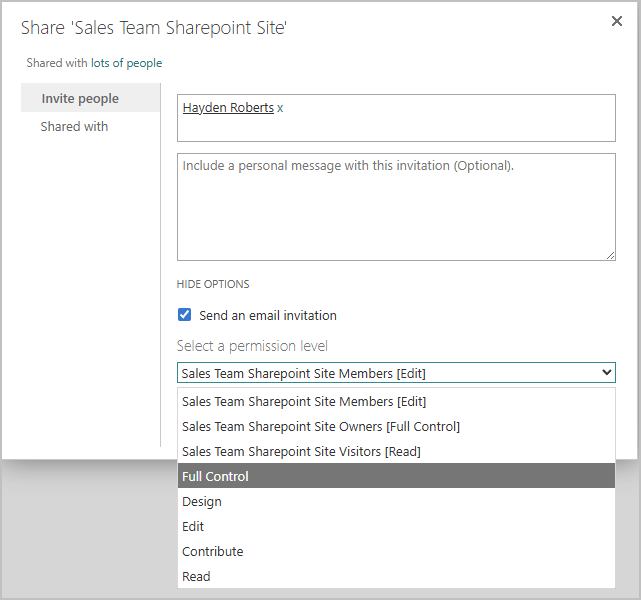Choose Sales Team Sharepoint Site Owners [Full Control]
The image size is (641, 600).
[321, 427]
